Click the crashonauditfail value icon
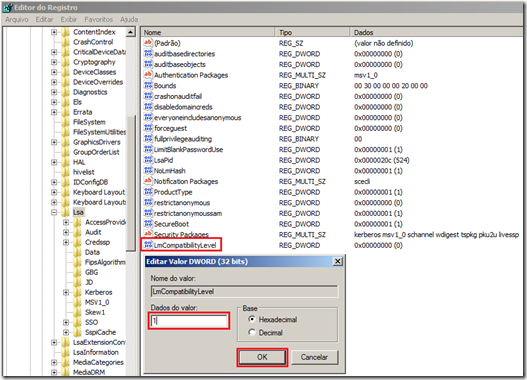 click(x=148, y=96)
